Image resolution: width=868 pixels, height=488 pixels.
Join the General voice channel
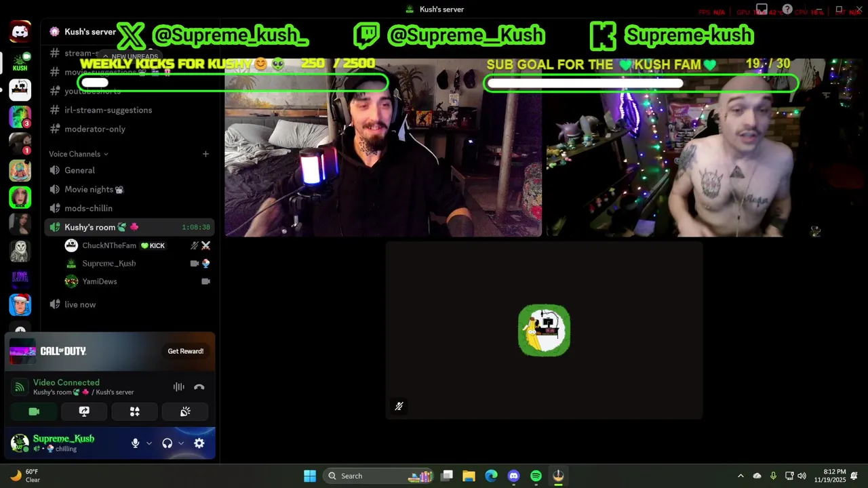point(130,170)
